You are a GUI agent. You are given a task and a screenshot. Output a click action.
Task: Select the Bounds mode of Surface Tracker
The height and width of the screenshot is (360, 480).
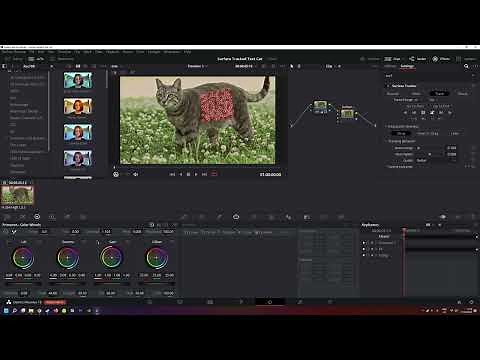pos(393,94)
